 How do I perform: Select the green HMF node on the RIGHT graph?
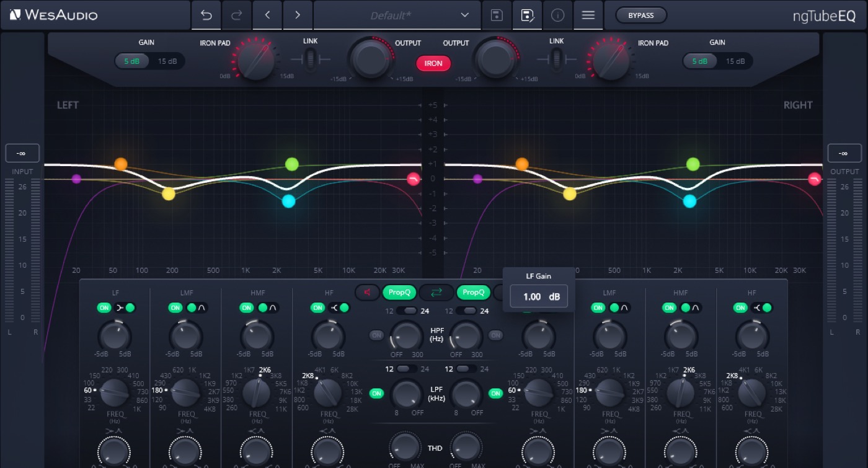point(693,164)
